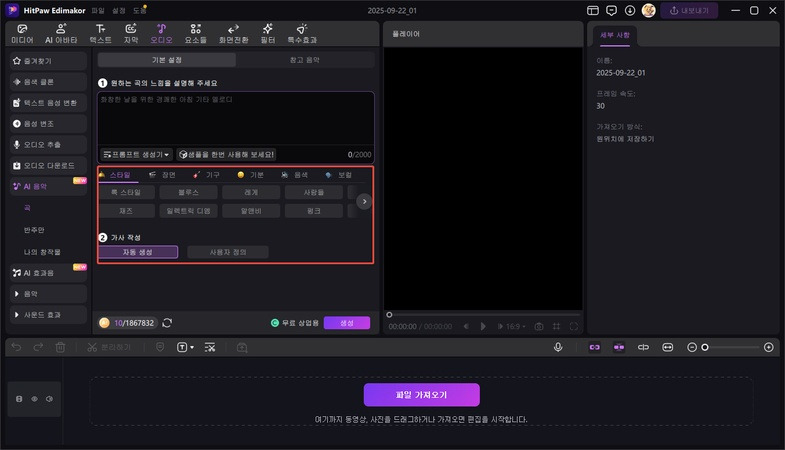The width and height of the screenshot is (785, 450).
Task: Open the 16:9 aspect ratio dropdown
Action: [515, 326]
